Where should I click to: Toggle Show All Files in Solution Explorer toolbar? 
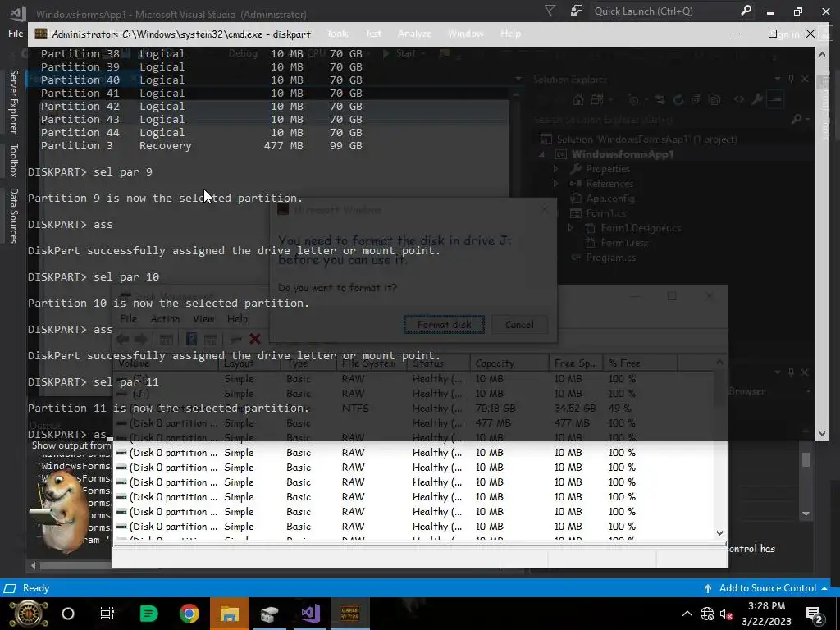(714, 99)
